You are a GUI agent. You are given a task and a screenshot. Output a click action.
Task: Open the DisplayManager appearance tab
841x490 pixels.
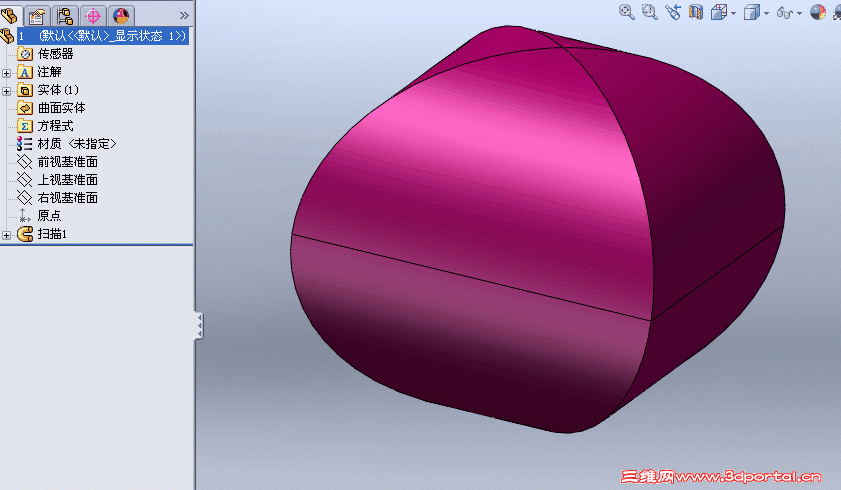coord(121,16)
